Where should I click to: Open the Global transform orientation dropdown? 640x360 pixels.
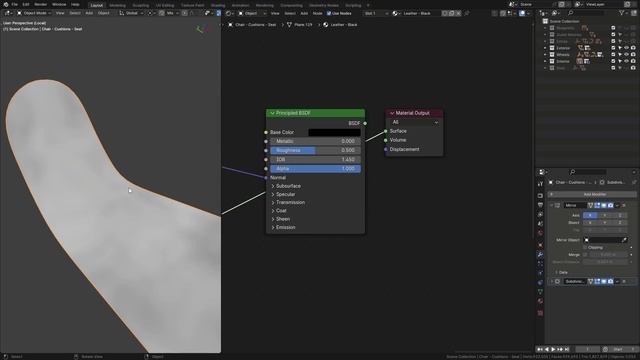point(131,13)
